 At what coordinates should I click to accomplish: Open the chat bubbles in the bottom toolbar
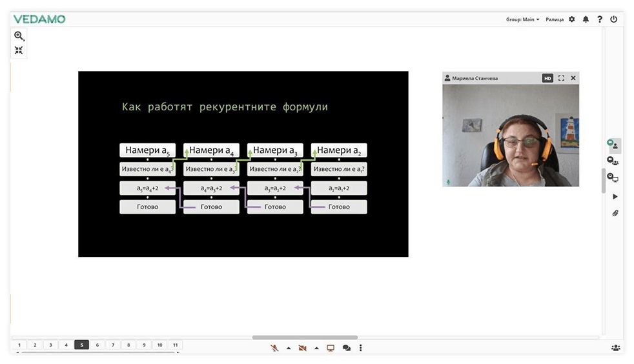click(x=347, y=348)
